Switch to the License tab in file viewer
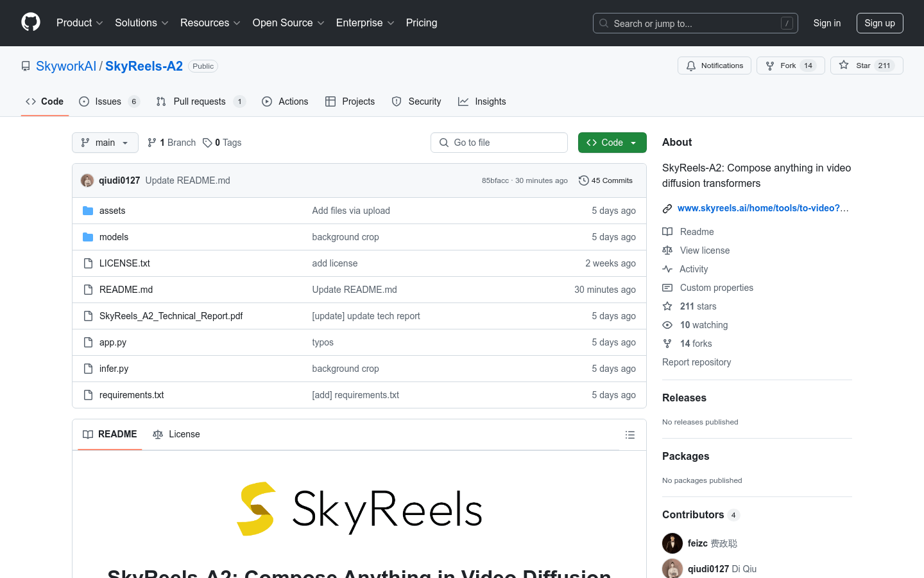 176,434
